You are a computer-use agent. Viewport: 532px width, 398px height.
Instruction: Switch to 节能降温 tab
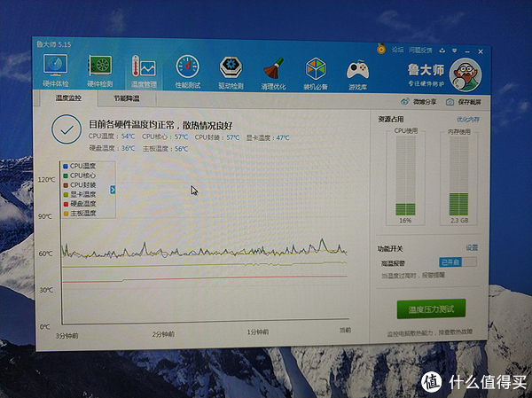(x=127, y=98)
